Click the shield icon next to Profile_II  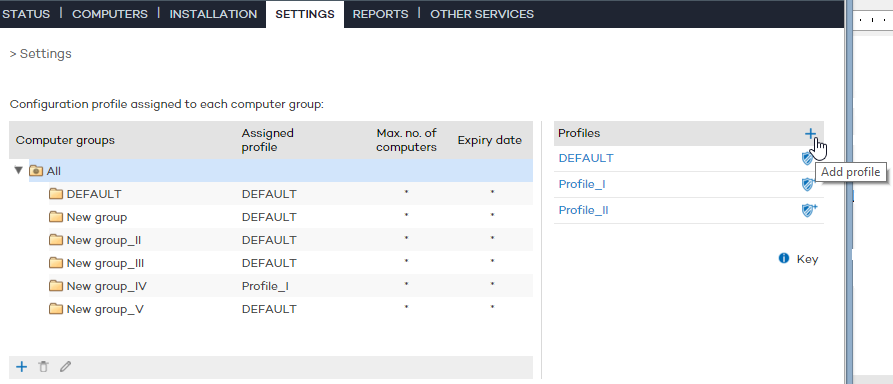pos(809,210)
